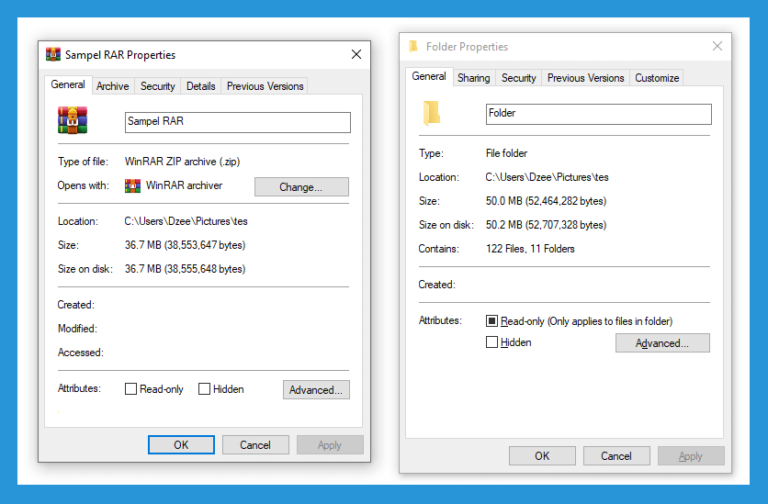
Task: Click the Sampel RAR name field
Action: (x=238, y=122)
